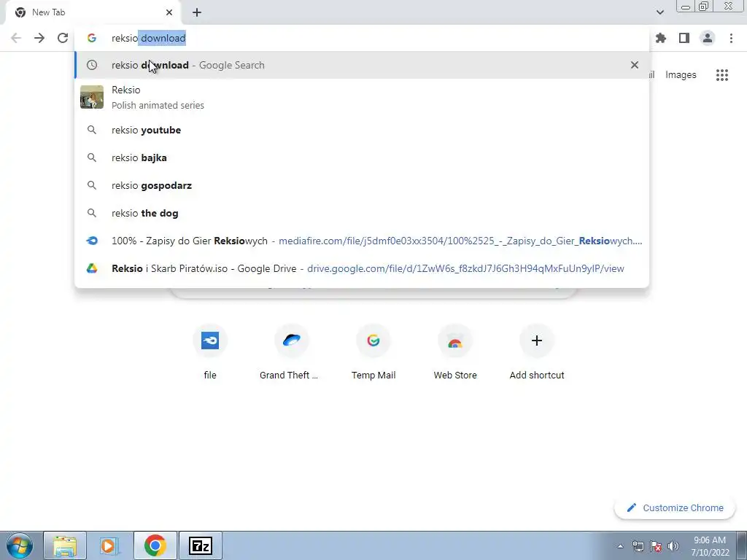Toggle the Chrome side panel icon
Image resolution: width=747 pixels, height=560 pixels.
pos(684,38)
